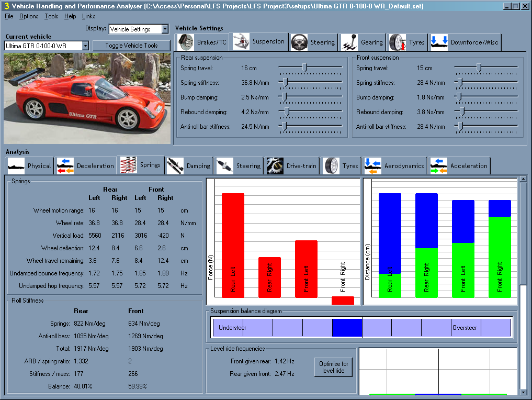Select the Drive-train gear icon in Analysis
532x400 pixels.
tap(275, 165)
